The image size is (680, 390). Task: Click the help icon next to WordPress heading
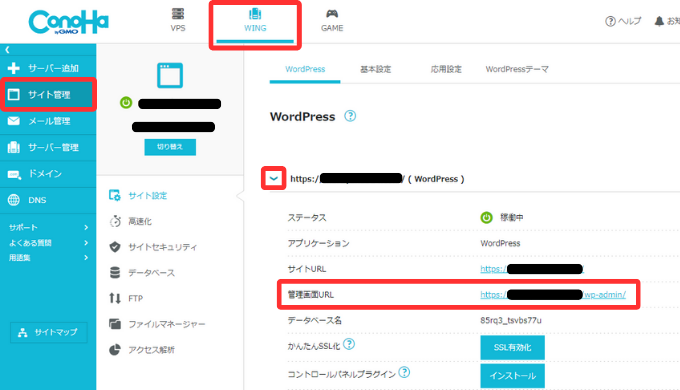(x=350, y=116)
